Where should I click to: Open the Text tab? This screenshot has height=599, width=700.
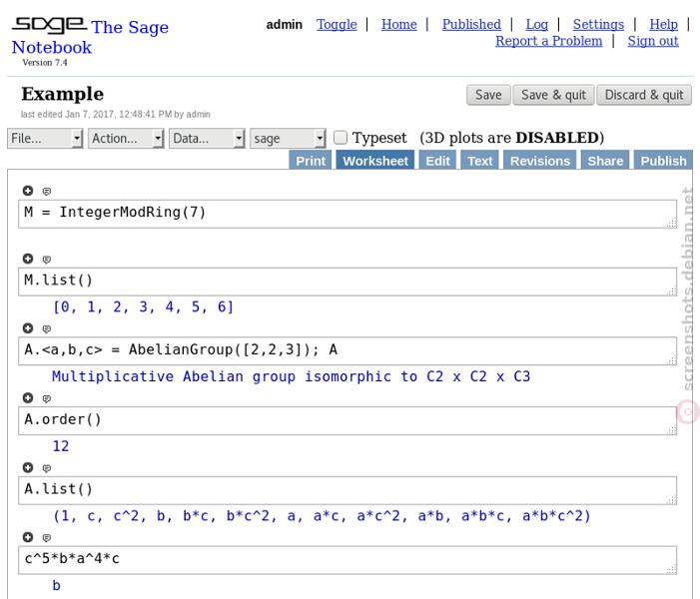[480, 161]
